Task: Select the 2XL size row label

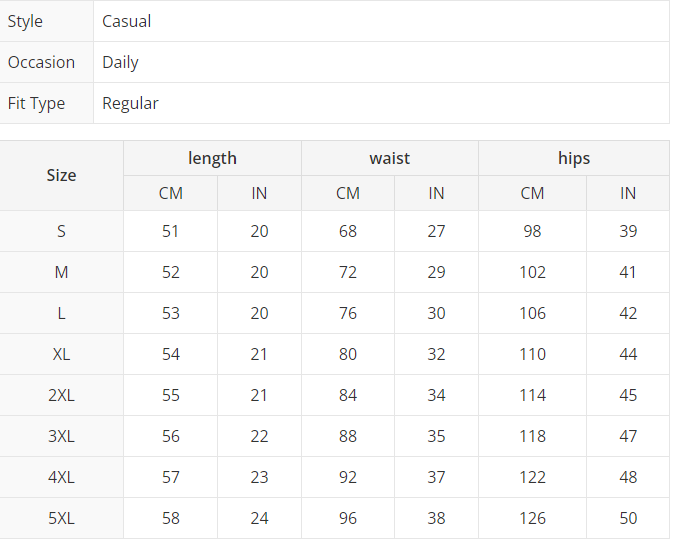Action: [61, 395]
